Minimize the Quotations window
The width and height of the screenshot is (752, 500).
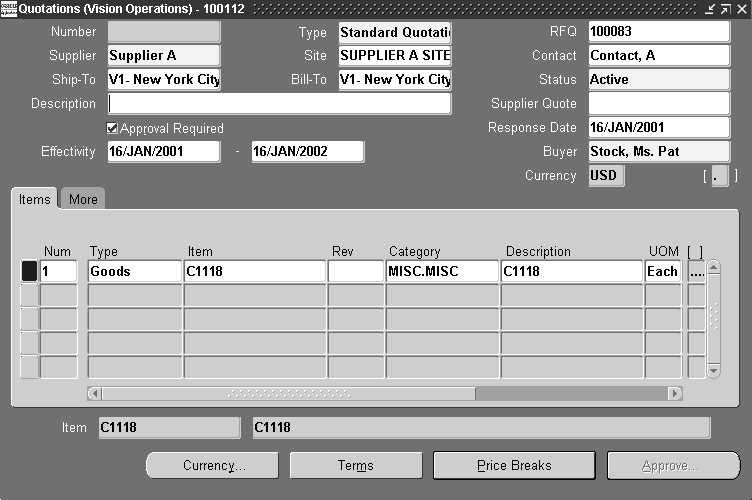tap(710, 9)
